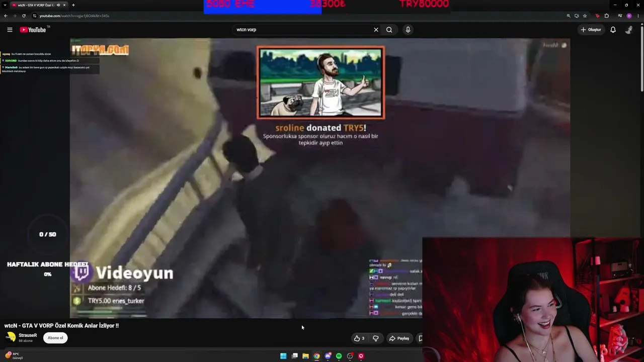Open the Extensions puzzle icon
644x362 pixels.
coord(607,16)
